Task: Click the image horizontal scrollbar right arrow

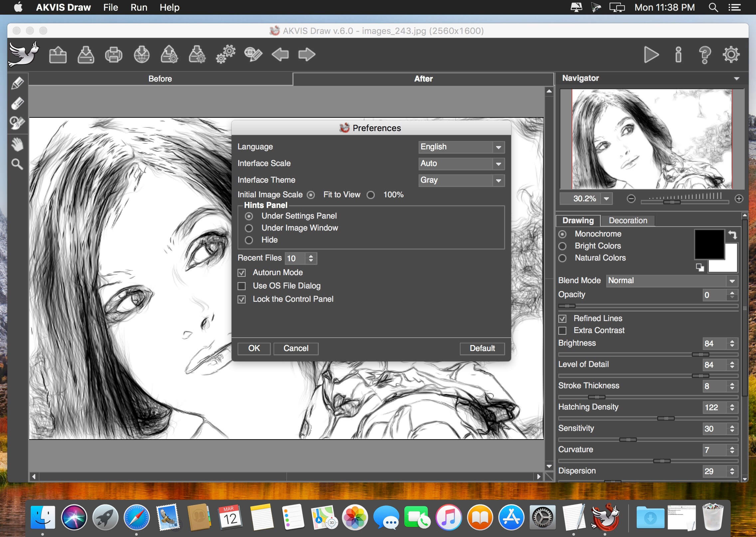Action: [x=539, y=477]
